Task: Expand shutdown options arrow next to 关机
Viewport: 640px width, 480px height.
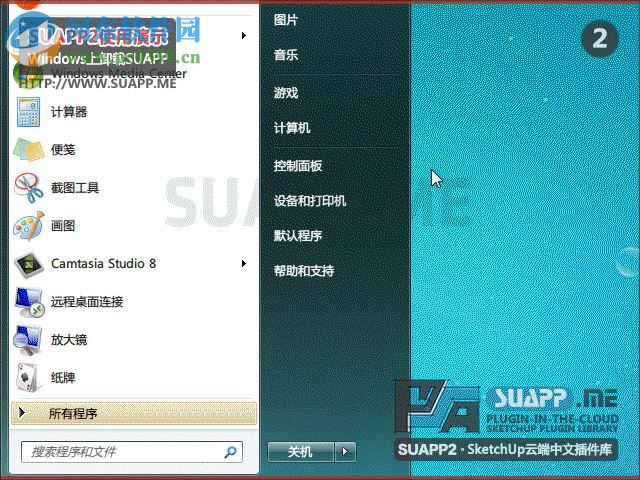Action: (x=345, y=452)
